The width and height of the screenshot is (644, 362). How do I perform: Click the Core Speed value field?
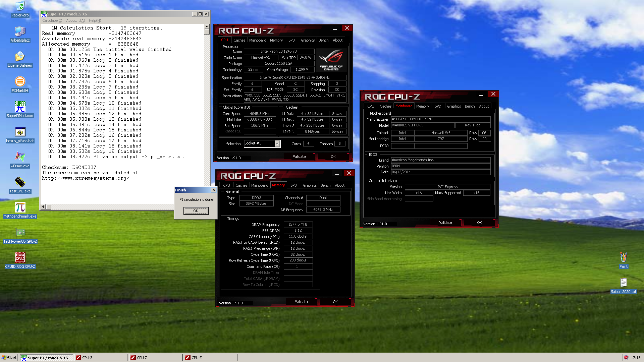(x=260, y=114)
